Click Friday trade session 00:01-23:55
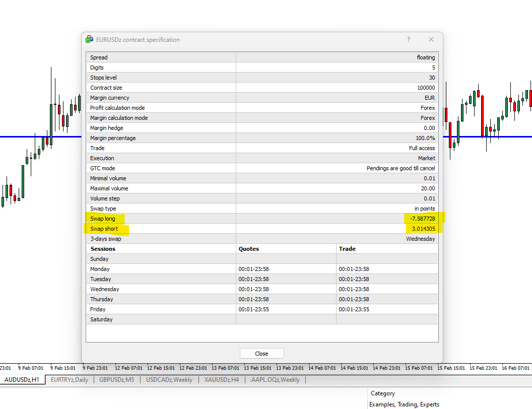This screenshot has height=409, width=532. pyautogui.click(x=354, y=310)
